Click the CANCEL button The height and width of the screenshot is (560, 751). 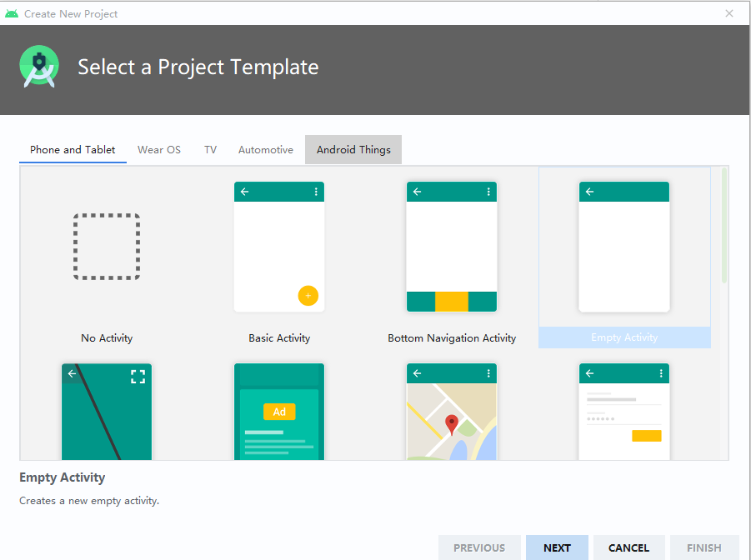[628, 547]
